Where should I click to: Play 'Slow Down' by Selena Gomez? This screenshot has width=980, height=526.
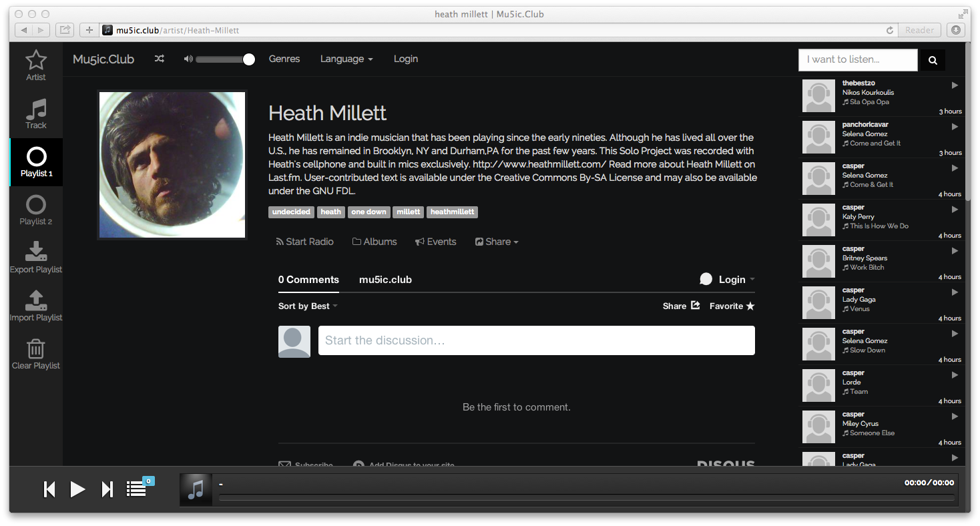955,333
